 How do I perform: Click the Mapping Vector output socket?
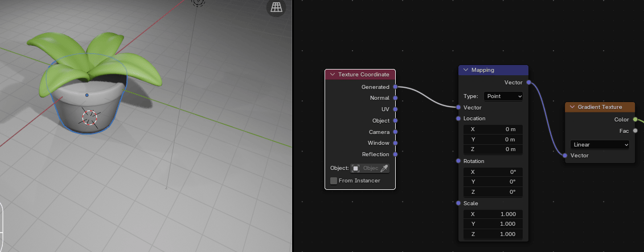click(x=528, y=83)
